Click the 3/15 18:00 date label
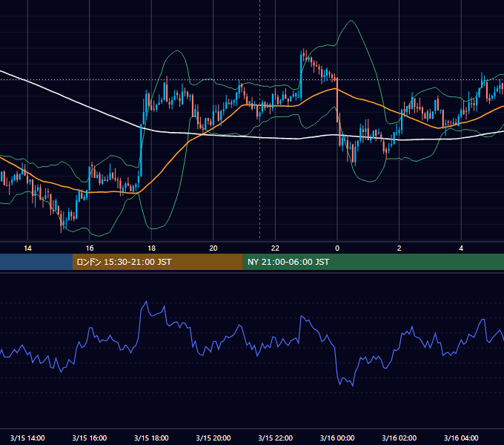This screenshot has height=445, width=504. click(x=151, y=438)
